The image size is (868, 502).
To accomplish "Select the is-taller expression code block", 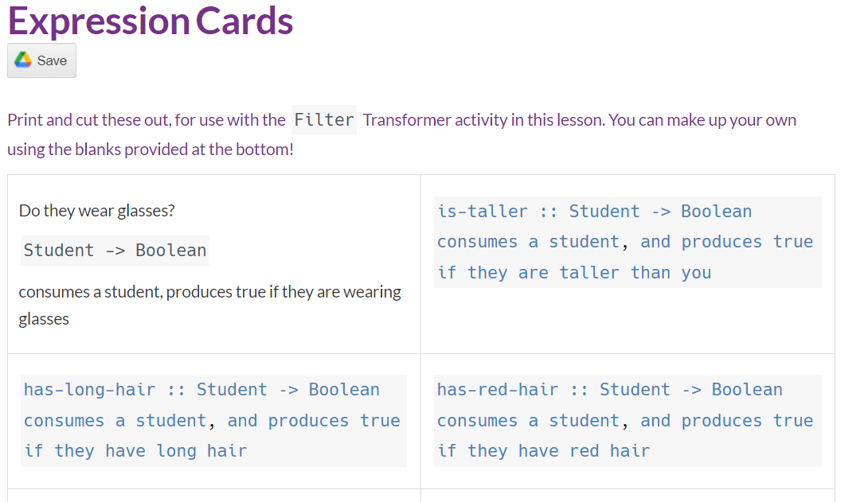I will pos(628,241).
